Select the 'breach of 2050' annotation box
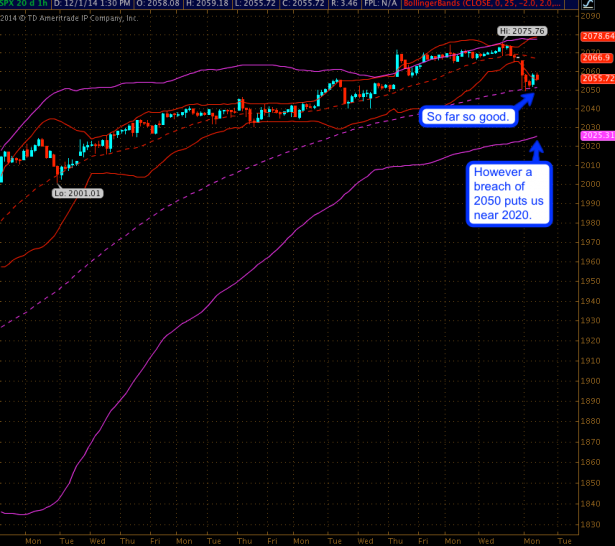Viewport: 615px width, 546px height. [x=508, y=194]
